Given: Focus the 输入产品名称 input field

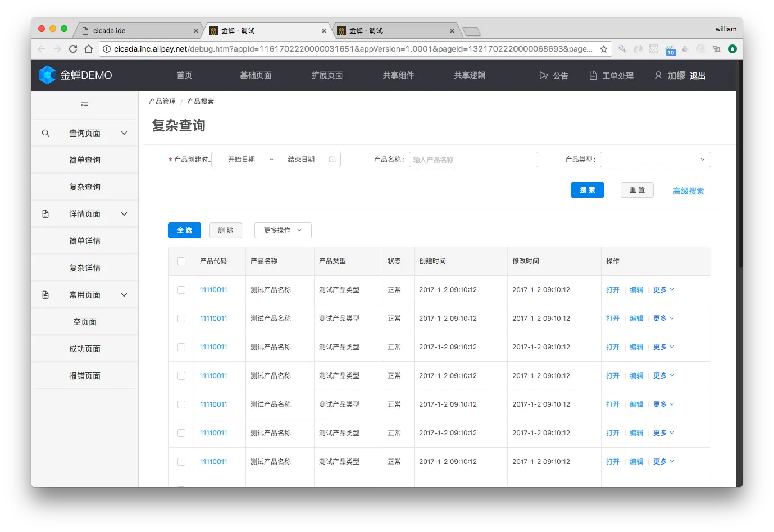Looking at the screenshot, I should click(x=473, y=160).
